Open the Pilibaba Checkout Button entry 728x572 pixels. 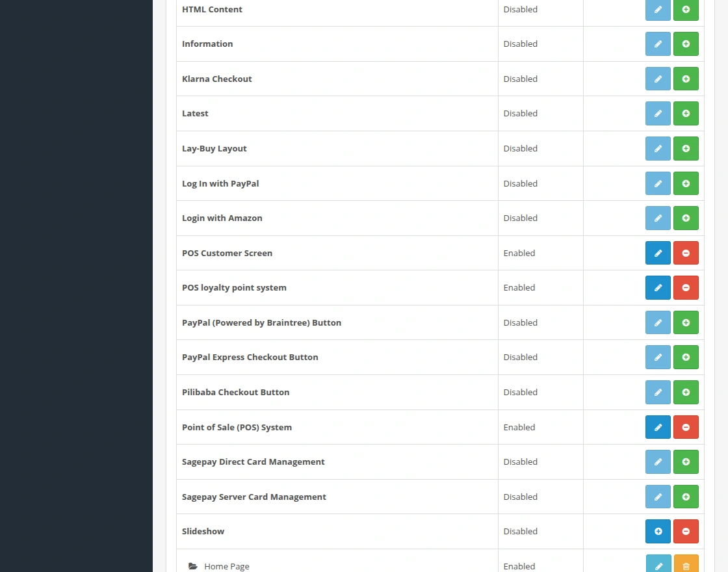point(235,392)
